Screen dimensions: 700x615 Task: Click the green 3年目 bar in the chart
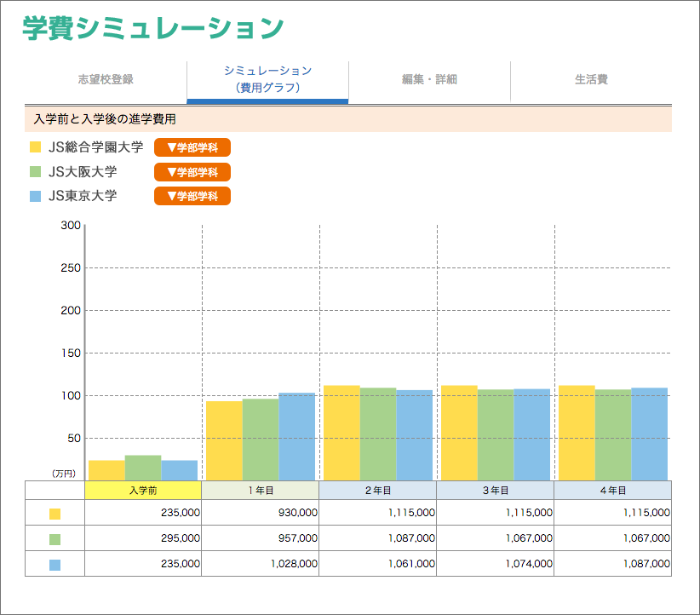pos(496,435)
